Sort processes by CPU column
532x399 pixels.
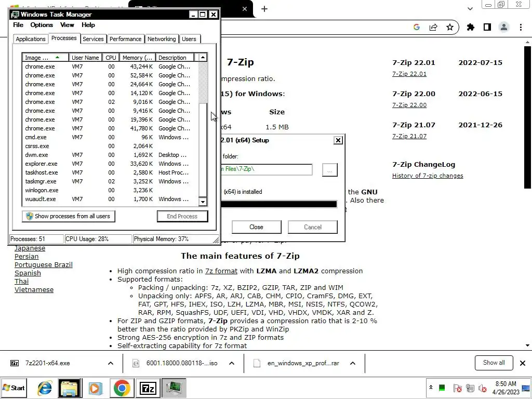[x=111, y=57]
